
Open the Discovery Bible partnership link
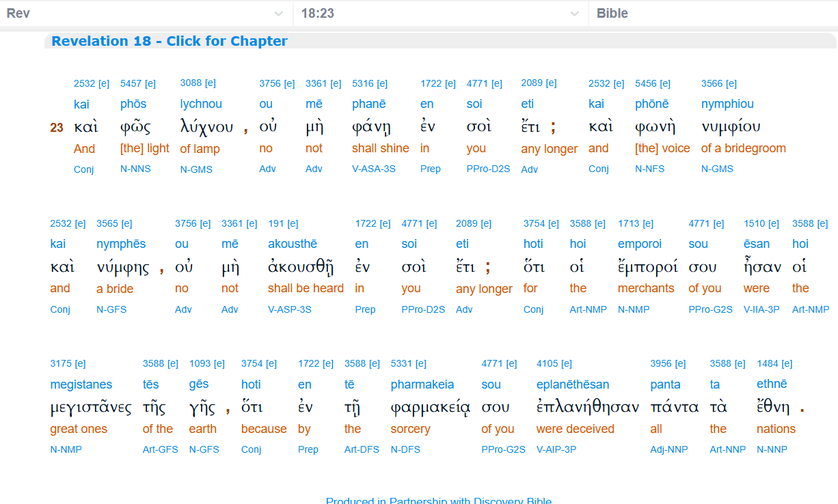pyautogui.click(x=438, y=501)
